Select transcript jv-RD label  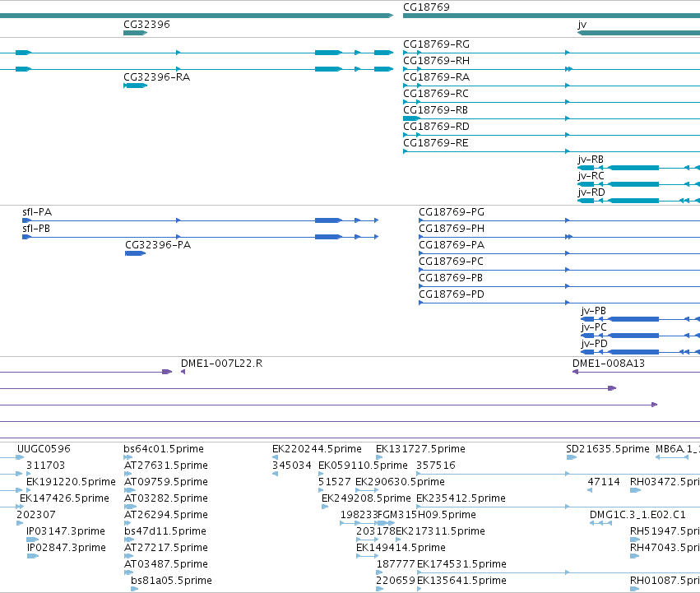pos(591,192)
